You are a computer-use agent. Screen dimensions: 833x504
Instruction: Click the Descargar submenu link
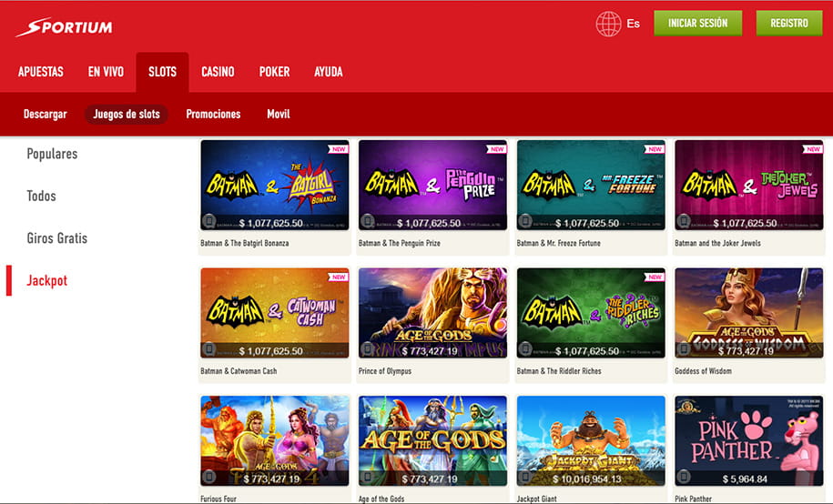(x=46, y=115)
